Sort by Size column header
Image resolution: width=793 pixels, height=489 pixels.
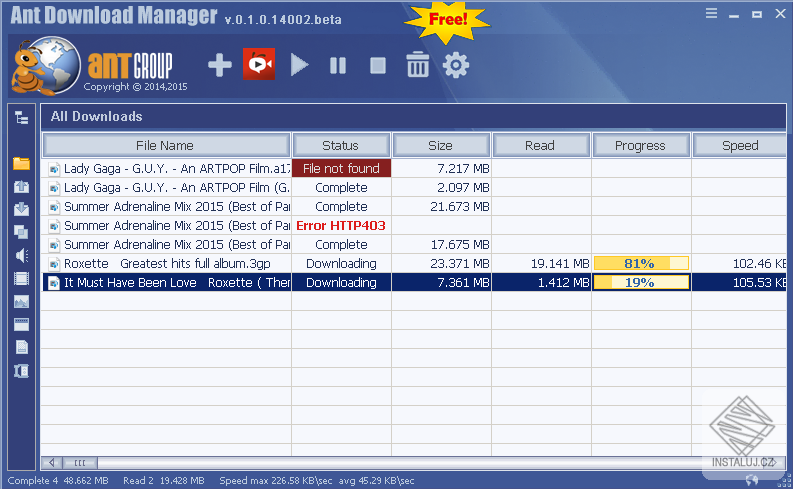(441, 146)
